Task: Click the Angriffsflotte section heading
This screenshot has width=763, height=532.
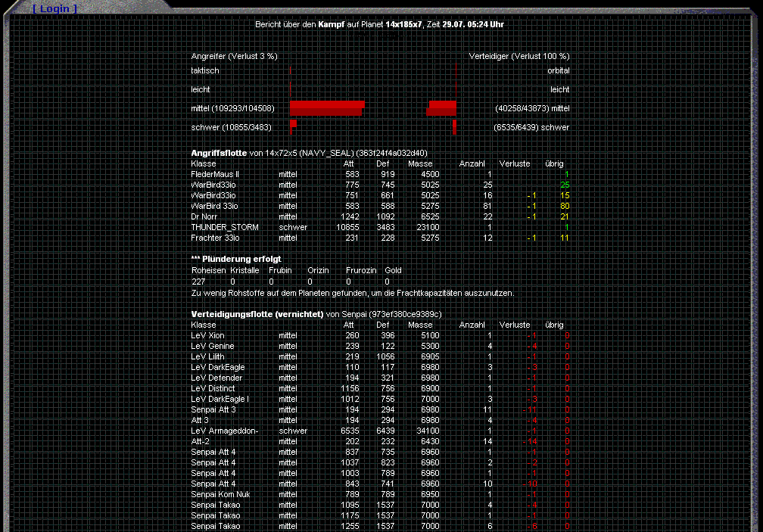Action: (219, 153)
